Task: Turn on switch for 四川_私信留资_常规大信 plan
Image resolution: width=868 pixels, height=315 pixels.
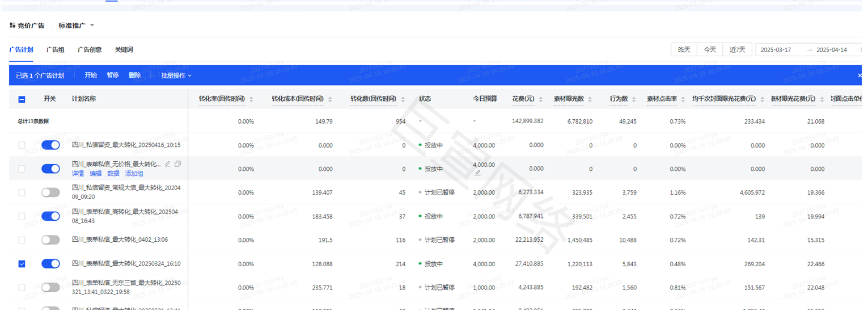Action: (x=50, y=192)
